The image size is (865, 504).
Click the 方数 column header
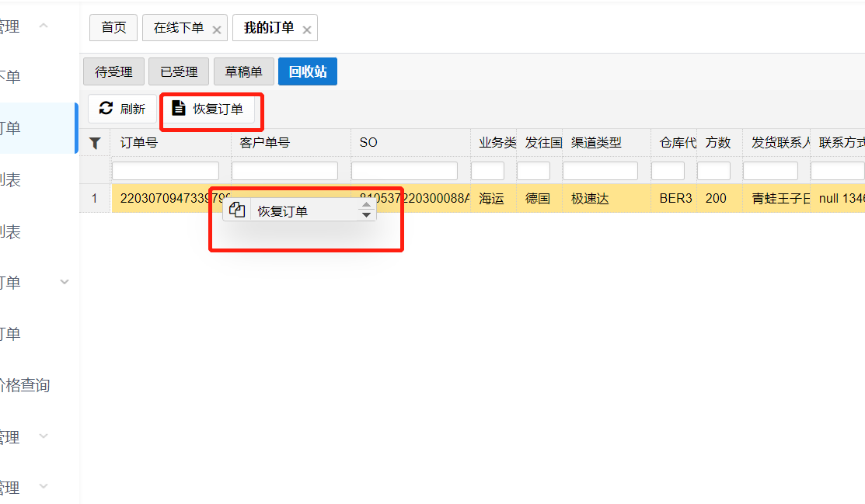pyautogui.click(x=719, y=143)
